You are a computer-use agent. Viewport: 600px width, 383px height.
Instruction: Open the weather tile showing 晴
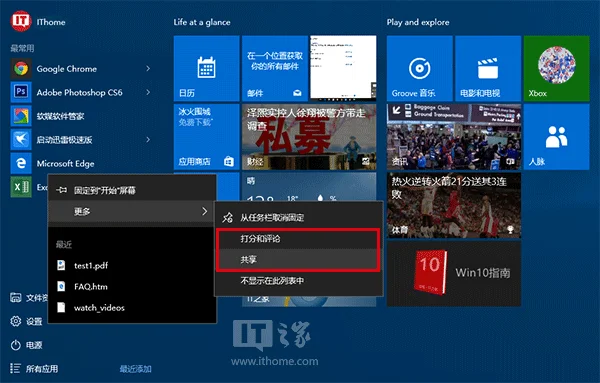coord(309,186)
